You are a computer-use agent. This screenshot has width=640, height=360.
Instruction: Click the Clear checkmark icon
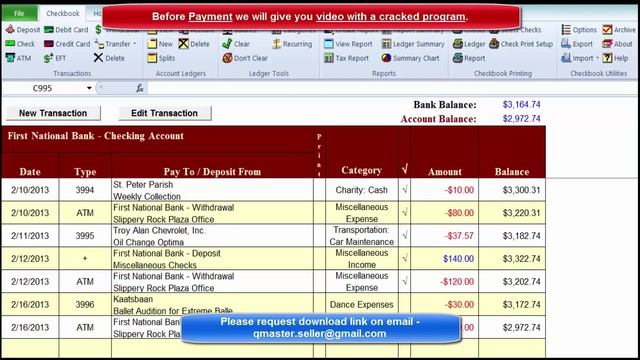227,44
